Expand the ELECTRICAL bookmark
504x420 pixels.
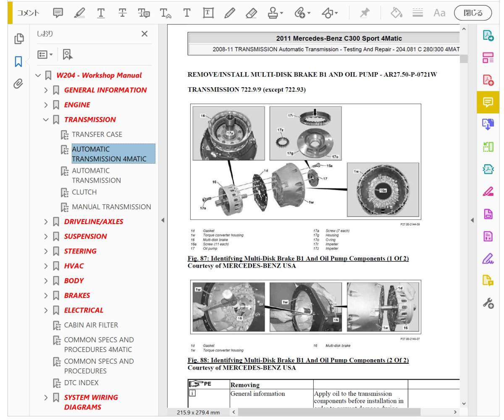tap(46, 310)
